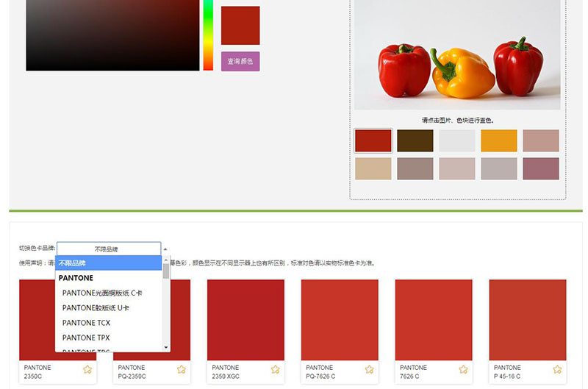This screenshot has width=588, height=389.
Task: Click star icon for PANTONE PQ-2350C
Action: tap(182, 369)
